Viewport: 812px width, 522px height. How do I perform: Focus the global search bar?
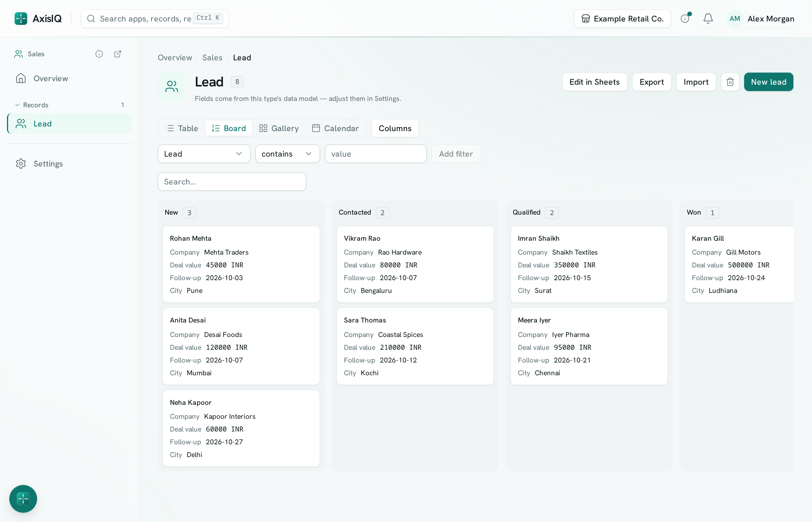pyautogui.click(x=155, y=19)
